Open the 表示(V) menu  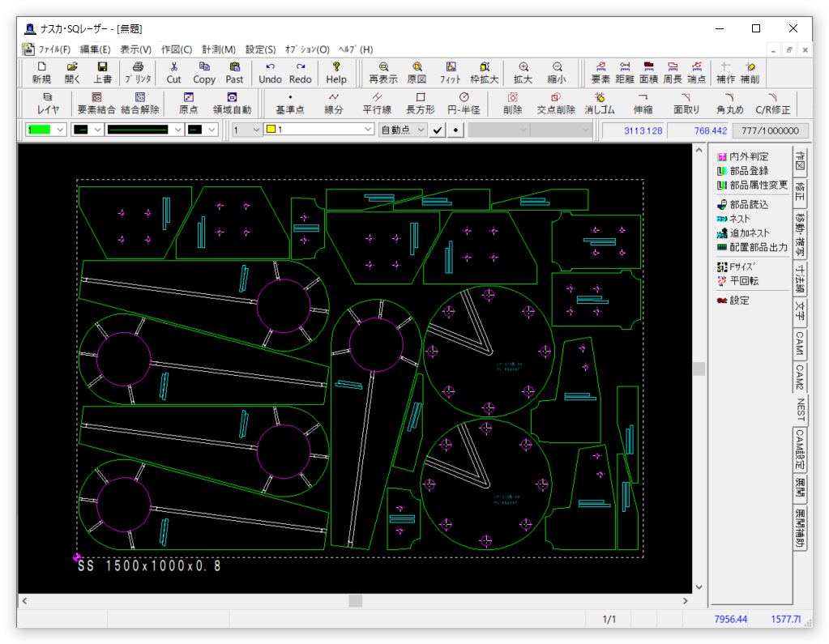(136, 49)
